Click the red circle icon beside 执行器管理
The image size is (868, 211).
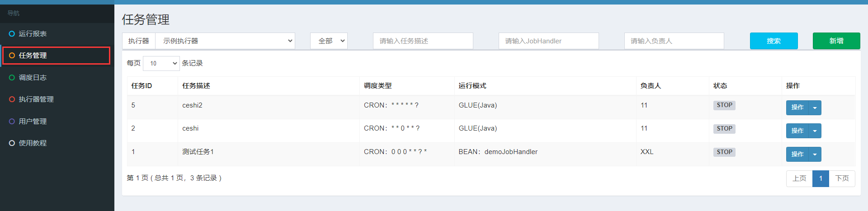coord(12,99)
